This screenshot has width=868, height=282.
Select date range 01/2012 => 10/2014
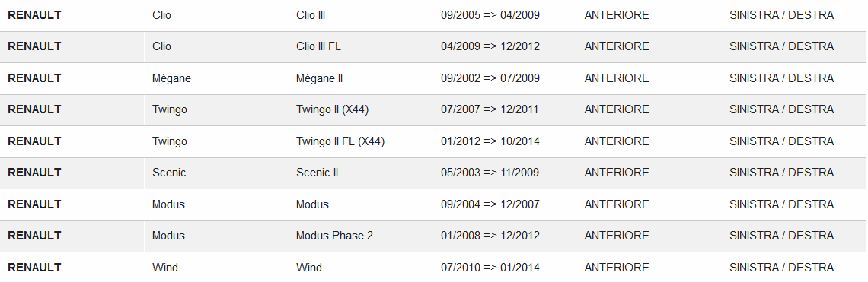(490, 141)
